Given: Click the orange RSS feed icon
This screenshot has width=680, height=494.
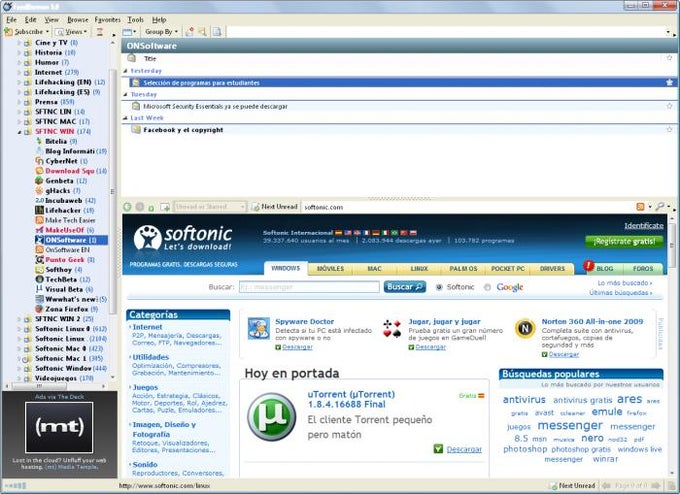Looking at the screenshot, I should pyautogui.click(x=640, y=207).
